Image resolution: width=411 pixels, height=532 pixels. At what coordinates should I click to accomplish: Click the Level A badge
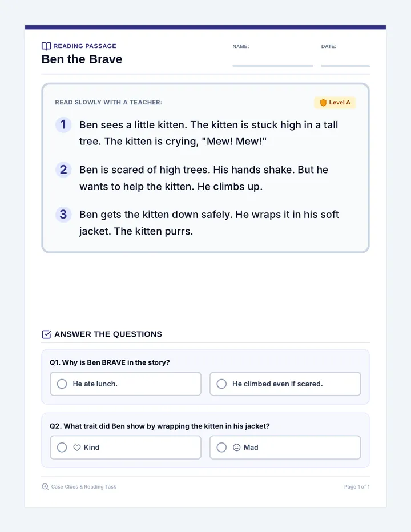coord(335,103)
